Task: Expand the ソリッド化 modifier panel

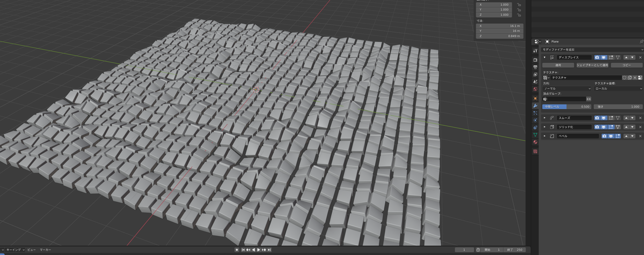Action: tap(545, 127)
